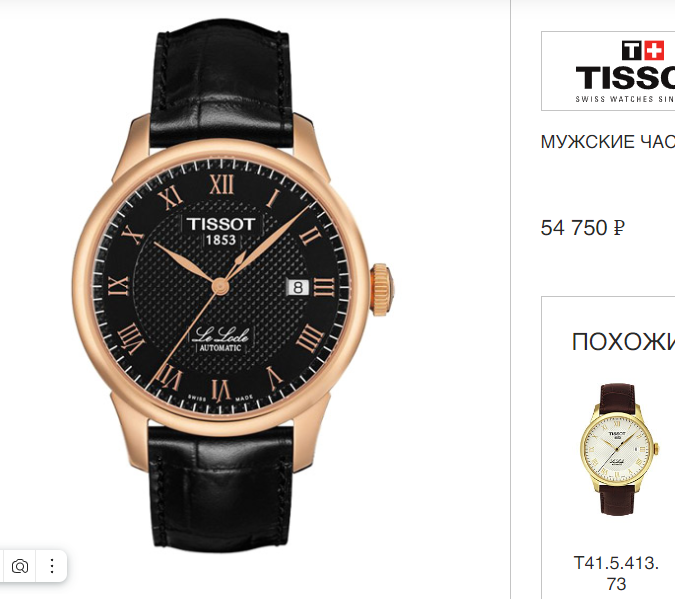Click the red Swiss cross flag emblem
The height and width of the screenshot is (599, 675).
tap(654, 50)
